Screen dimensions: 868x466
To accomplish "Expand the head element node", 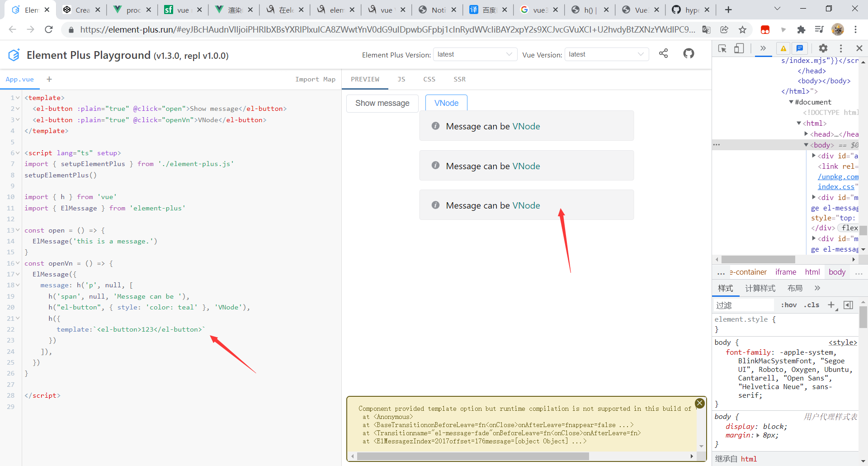I will point(806,134).
